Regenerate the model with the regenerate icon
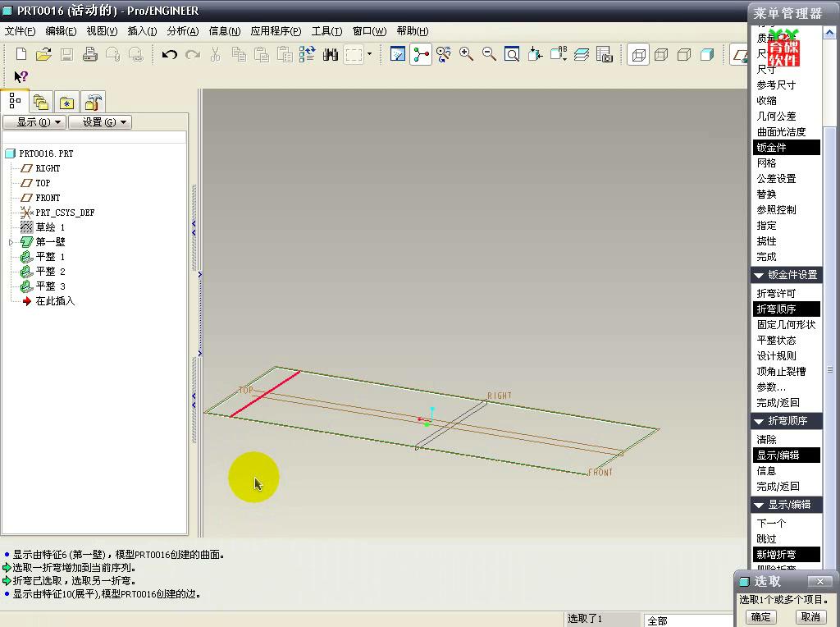 pos(308,54)
